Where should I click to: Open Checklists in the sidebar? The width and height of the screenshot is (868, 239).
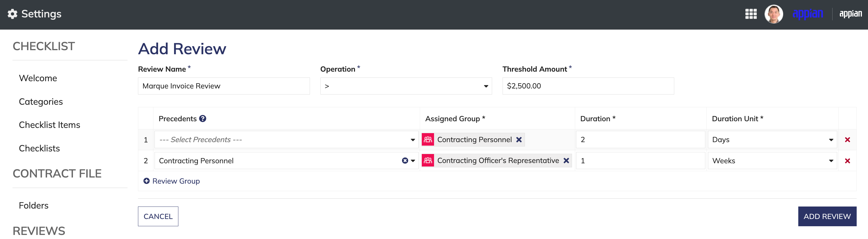pos(39,149)
